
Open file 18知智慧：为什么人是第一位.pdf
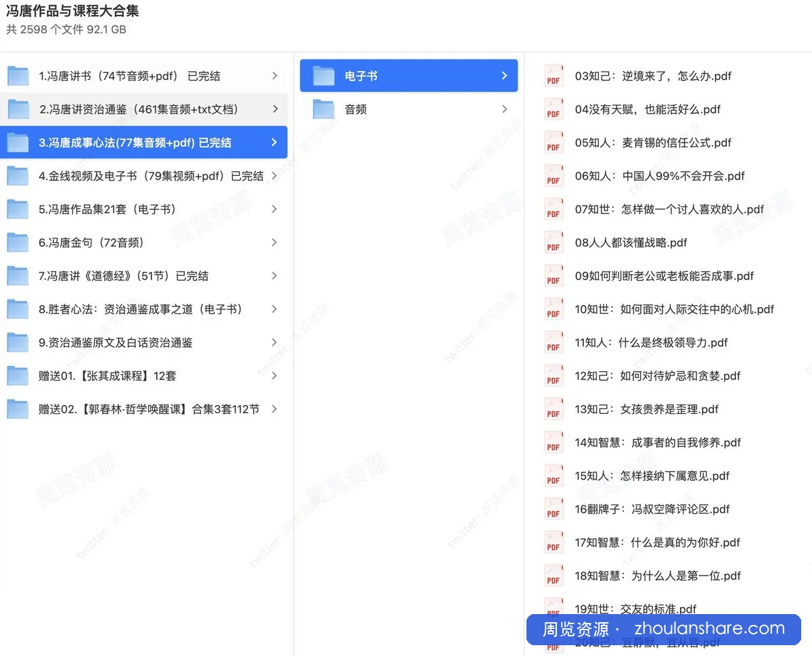[658, 576]
